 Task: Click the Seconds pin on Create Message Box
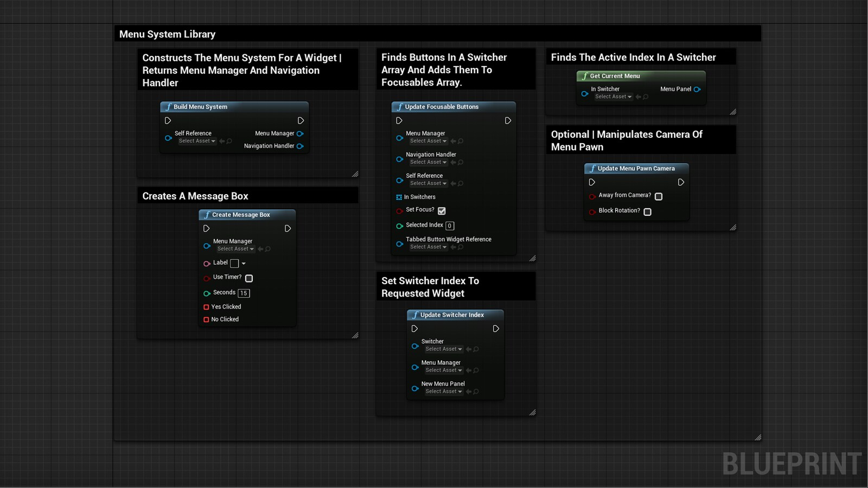coord(207,293)
